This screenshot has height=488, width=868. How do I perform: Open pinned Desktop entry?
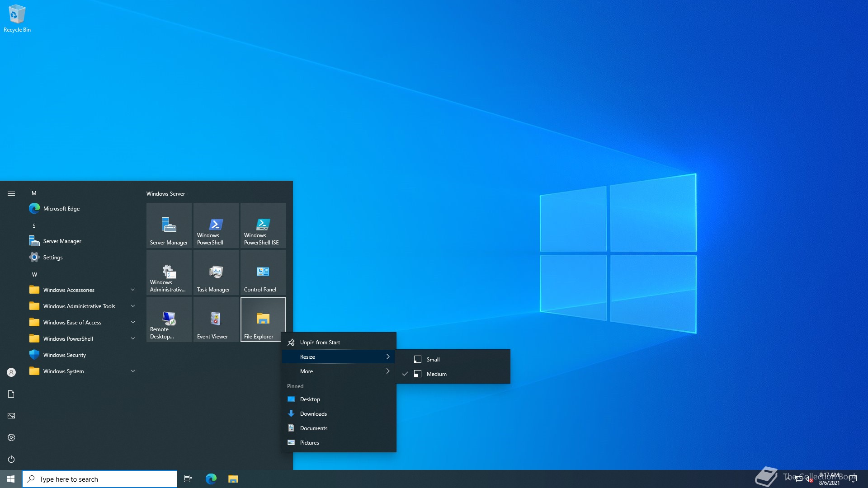pyautogui.click(x=339, y=399)
